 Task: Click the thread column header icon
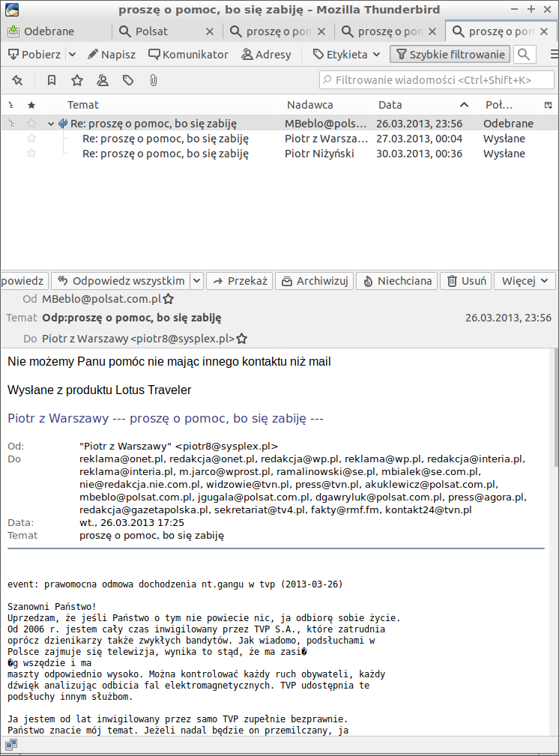pyautogui.click(x=11, y=105)
